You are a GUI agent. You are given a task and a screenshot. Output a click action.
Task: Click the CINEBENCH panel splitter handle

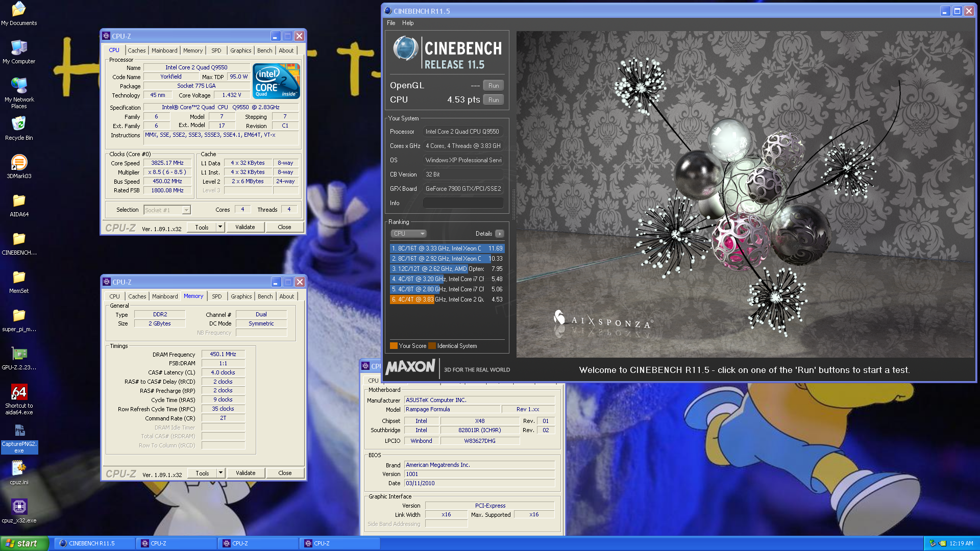click(513, 204)
